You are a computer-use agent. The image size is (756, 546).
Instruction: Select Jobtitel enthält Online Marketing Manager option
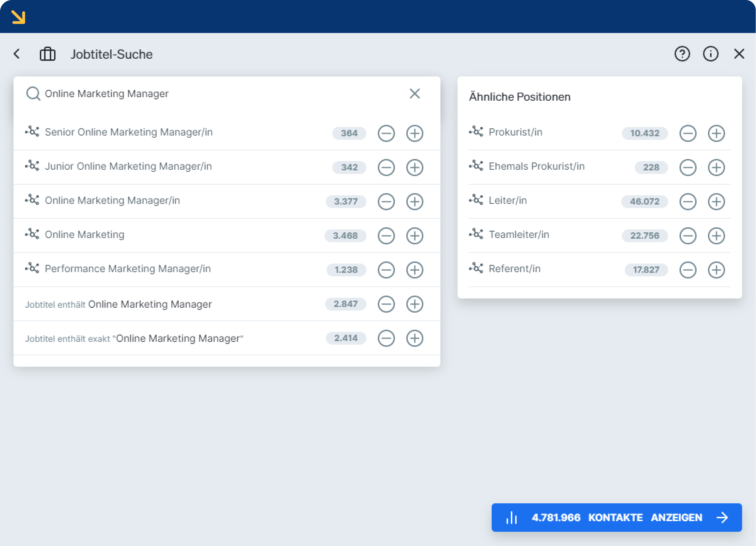(x=149, y=304)
